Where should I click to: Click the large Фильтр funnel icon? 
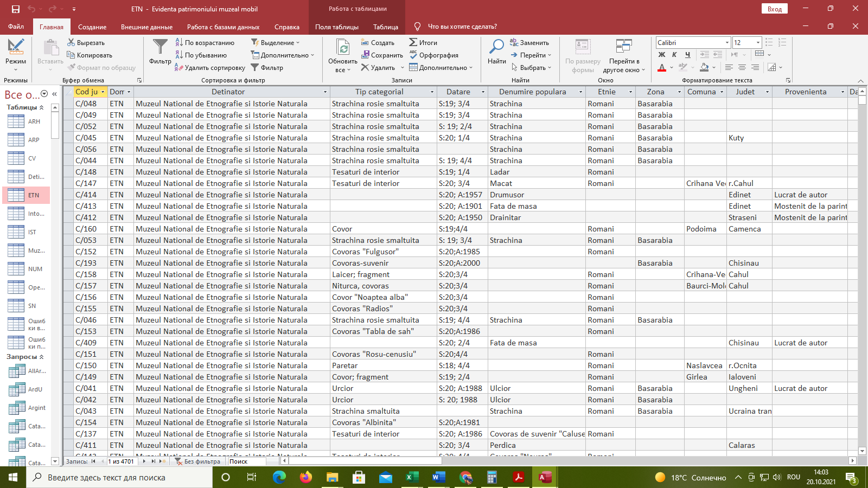coord(160,48)
